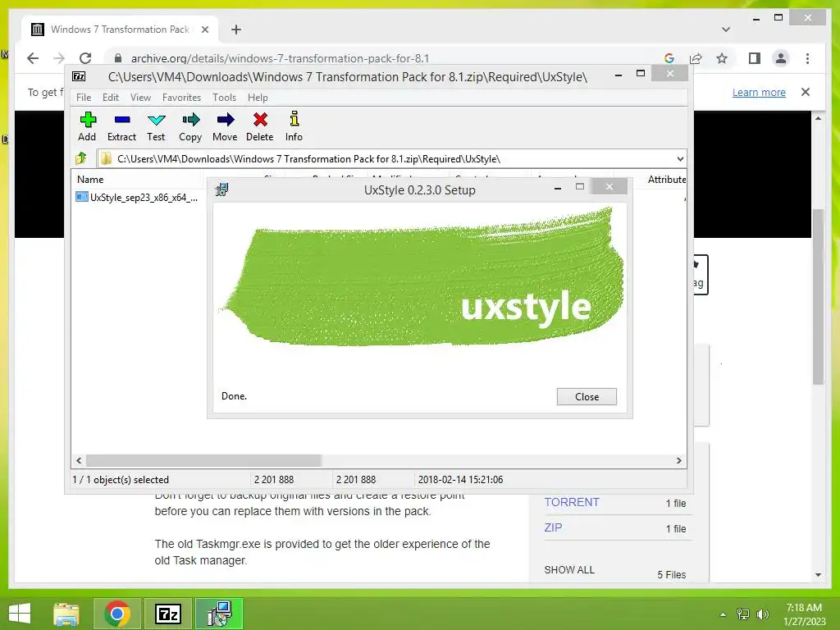Click the webpage vertical scrollbar thumb
This screenshot has width=840, height=630.
[818, 296]
